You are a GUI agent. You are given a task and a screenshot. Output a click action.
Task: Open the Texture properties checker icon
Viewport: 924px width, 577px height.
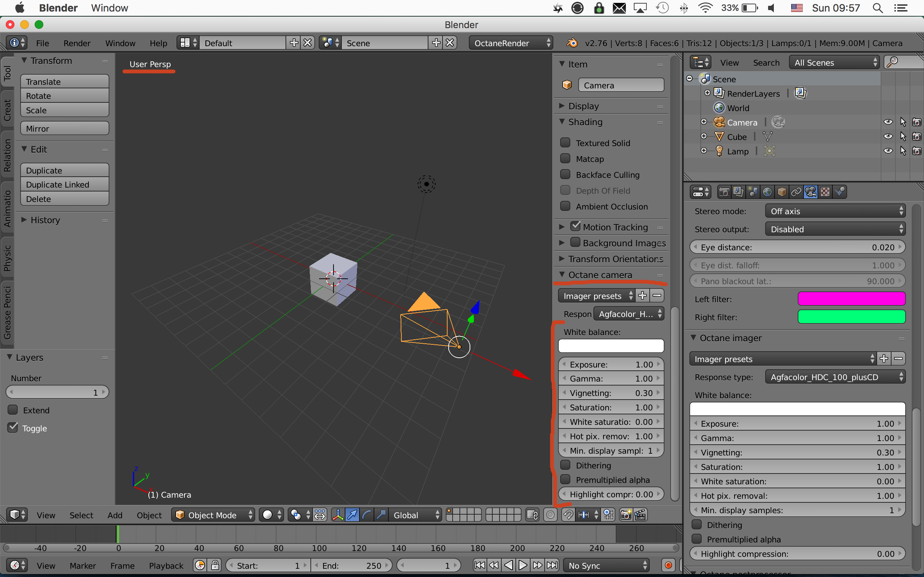tap(825, 192)
